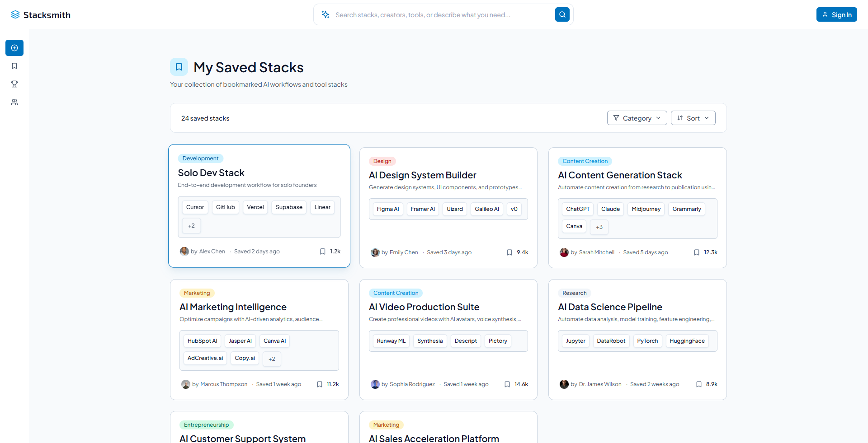
Task: Open the AI Design System Builder title
Action: (x=422, y=175)
